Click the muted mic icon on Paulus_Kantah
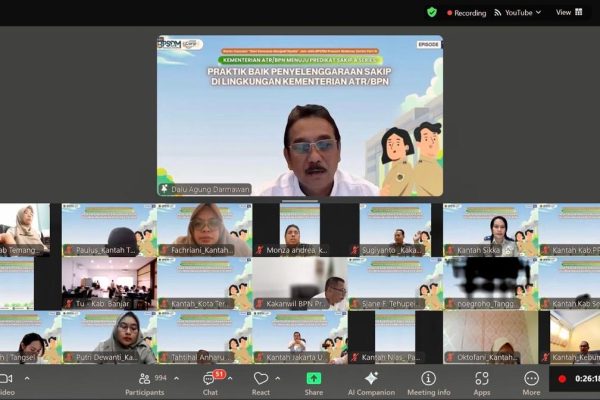Image resolution: width=600 pixels, height=400 pixels. (x=69, y=250)
